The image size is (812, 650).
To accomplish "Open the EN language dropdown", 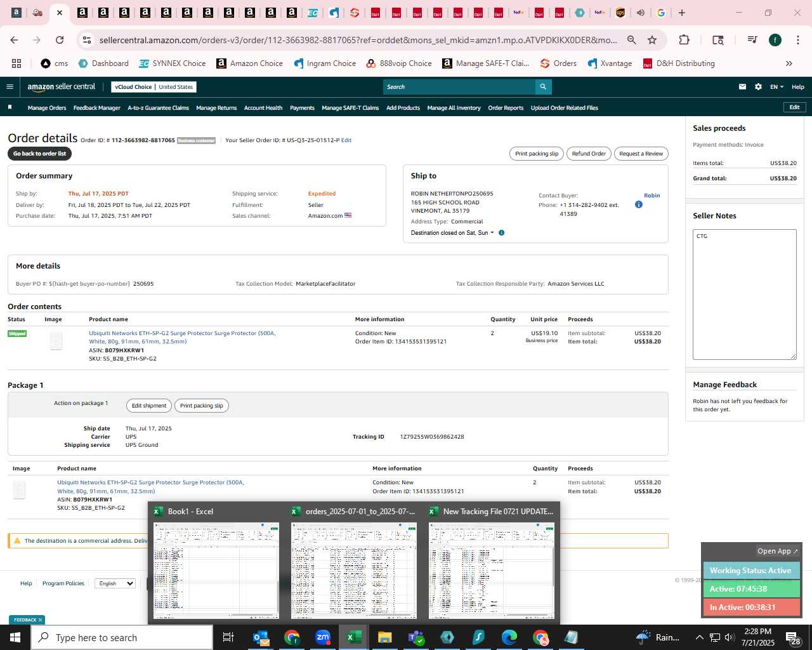I will 776,87.
